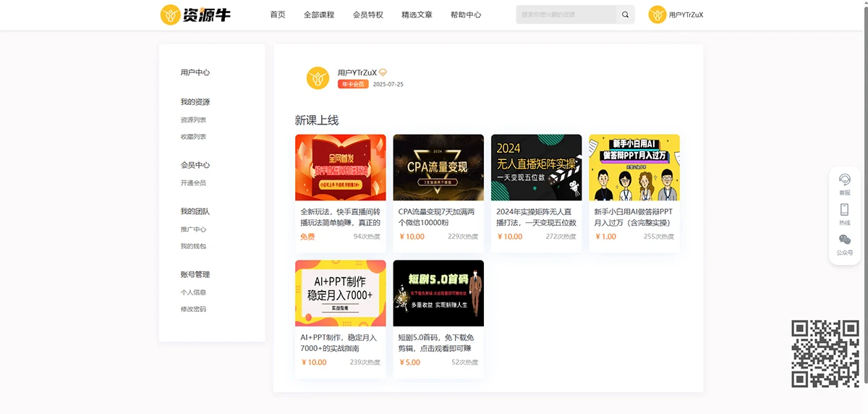Open 会员特权 navigation item
This screenshot has height=414, width=868.
coord(367,14)
